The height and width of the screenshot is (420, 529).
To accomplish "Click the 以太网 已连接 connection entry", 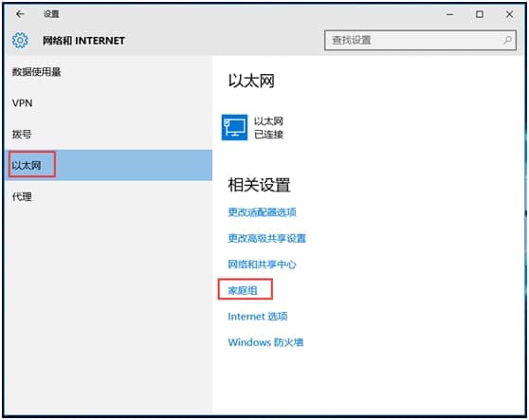I will tap(252, 128).
